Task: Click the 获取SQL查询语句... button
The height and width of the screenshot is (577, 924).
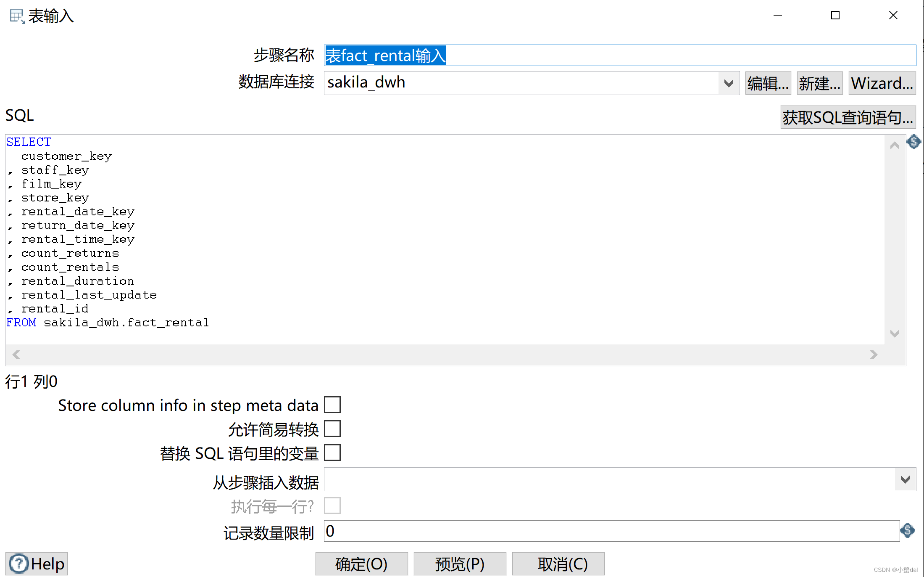Action: (848, 117)
